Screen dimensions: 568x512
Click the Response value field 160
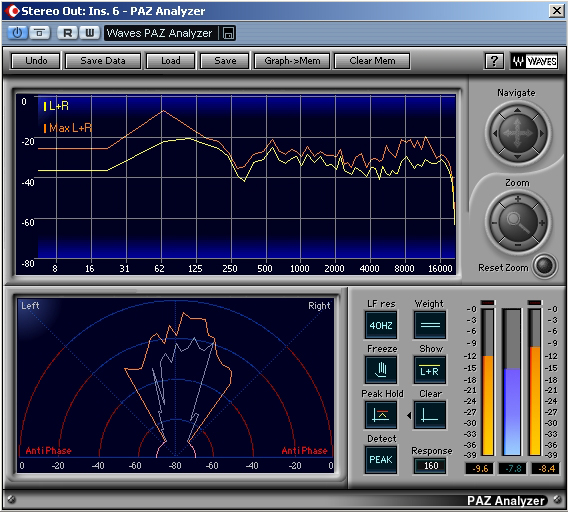tap(430, 466)
